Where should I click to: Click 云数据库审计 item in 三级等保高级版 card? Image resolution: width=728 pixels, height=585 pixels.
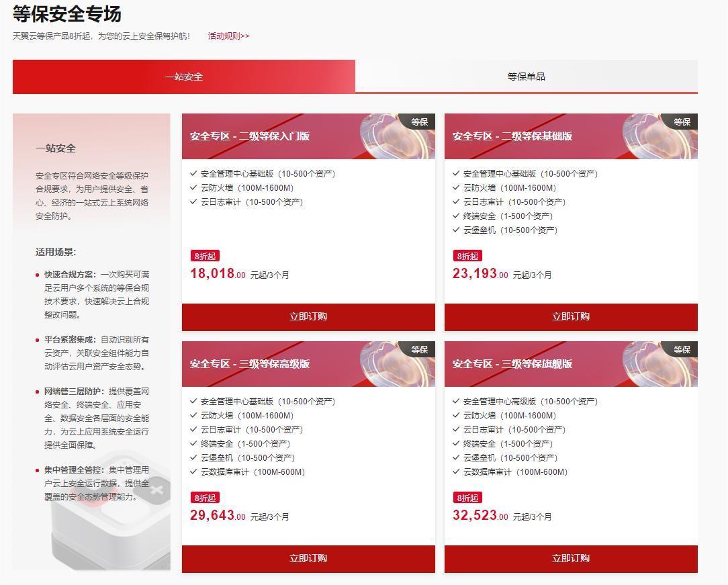pos(247,472)
